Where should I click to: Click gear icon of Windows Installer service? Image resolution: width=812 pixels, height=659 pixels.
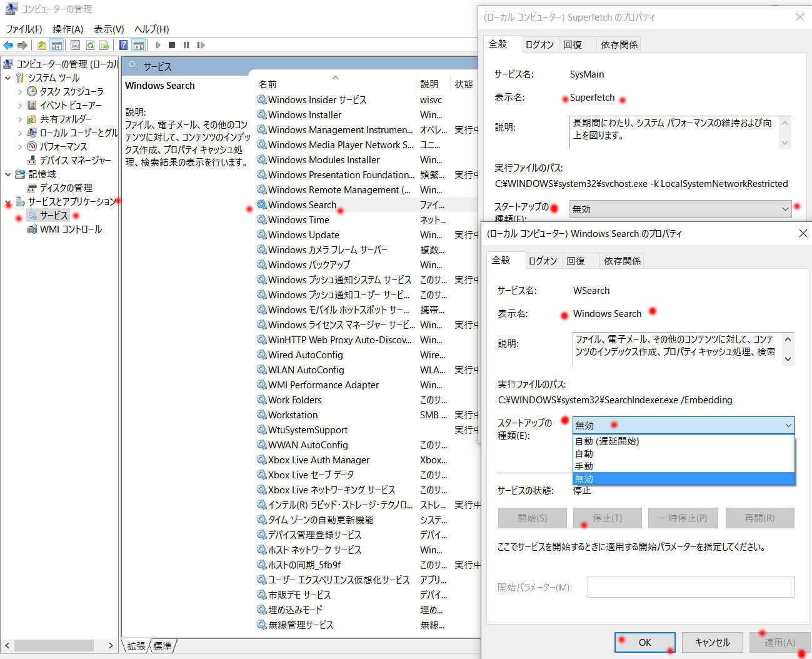[x=262, y=114]
